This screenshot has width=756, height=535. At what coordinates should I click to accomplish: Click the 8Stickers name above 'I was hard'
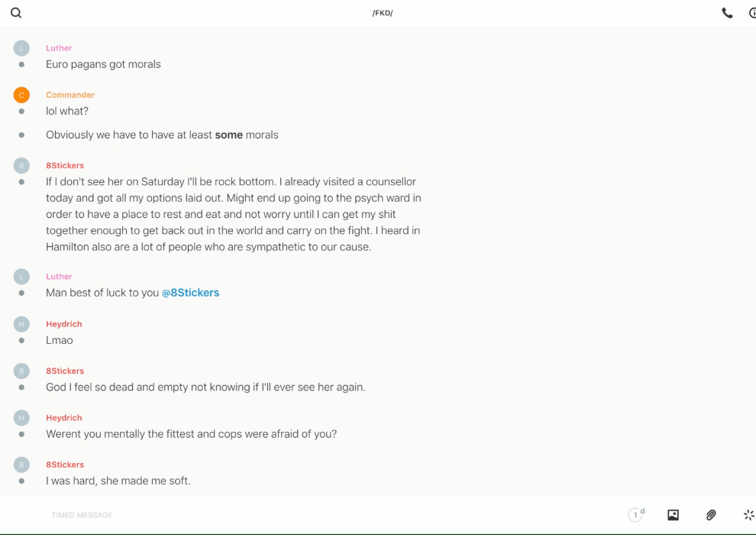pyautogui.click(x=65, y=465)
